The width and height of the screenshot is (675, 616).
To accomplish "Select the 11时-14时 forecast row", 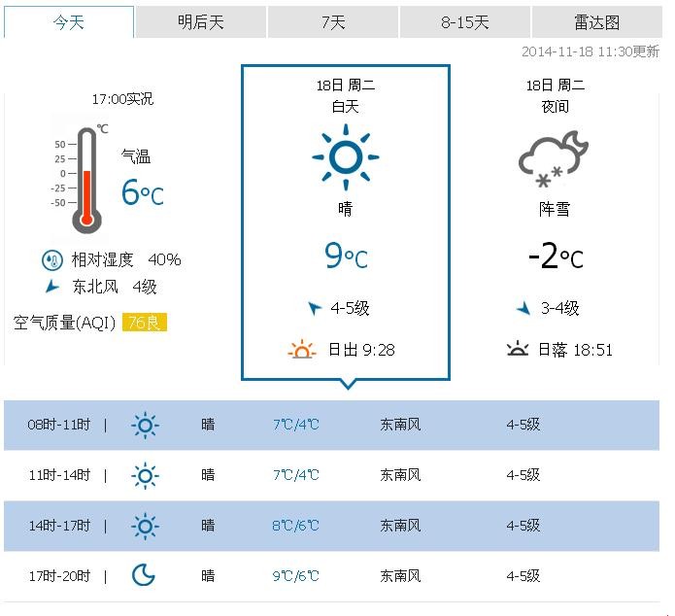I will (x=331, y=475).
